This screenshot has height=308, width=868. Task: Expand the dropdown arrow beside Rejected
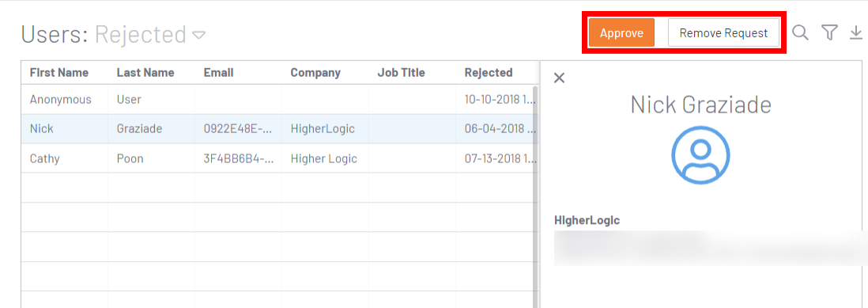pyautogui.click(x=198, y=36)
